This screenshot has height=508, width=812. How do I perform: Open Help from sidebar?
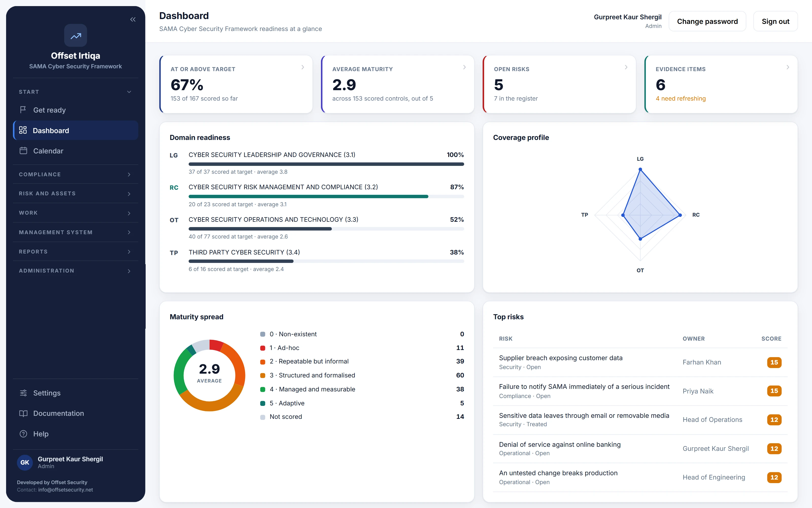point(76,434)
